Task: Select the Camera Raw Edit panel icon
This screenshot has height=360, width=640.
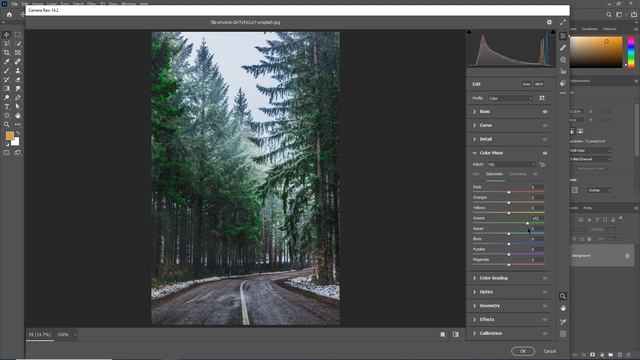Action: tap(563, 36)
